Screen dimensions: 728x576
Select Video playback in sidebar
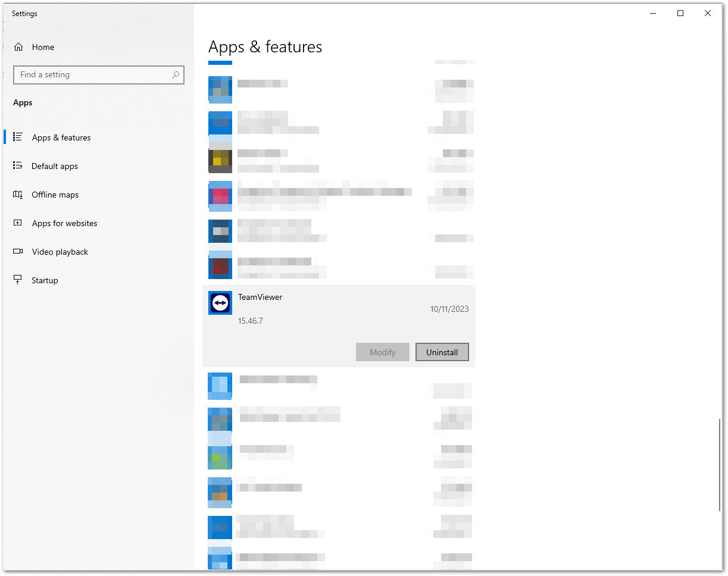pyautogui.click(x=60, y=252)
